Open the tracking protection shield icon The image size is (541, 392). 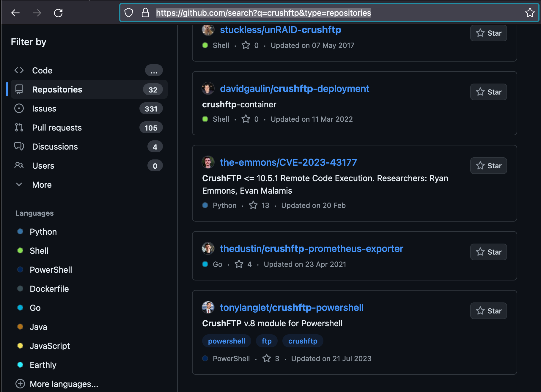point(129,13)
